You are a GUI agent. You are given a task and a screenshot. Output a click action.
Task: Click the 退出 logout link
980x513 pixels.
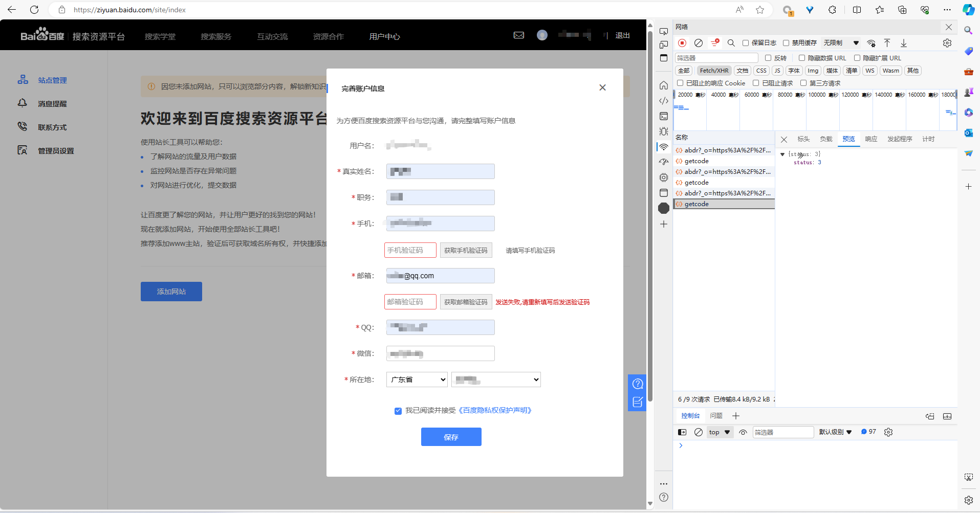click(622, 35)
